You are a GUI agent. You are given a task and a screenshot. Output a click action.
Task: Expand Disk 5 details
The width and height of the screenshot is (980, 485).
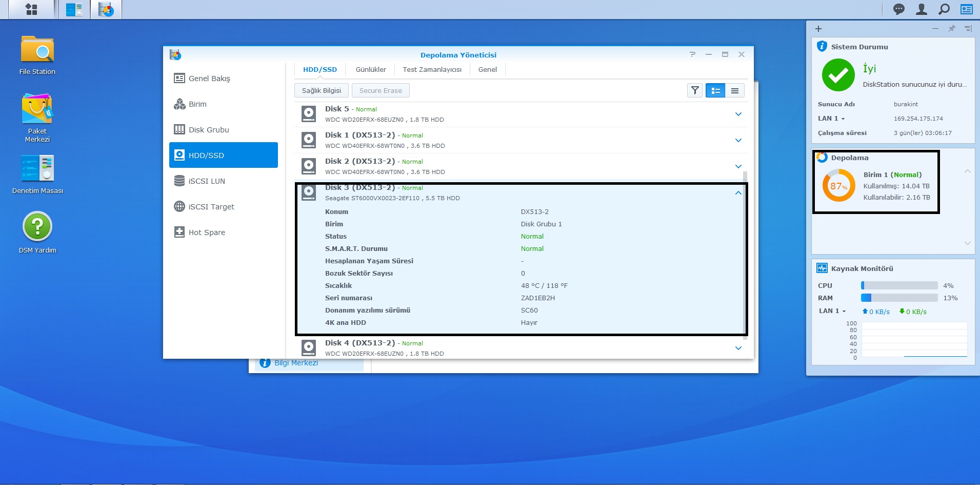coord(738,114)
